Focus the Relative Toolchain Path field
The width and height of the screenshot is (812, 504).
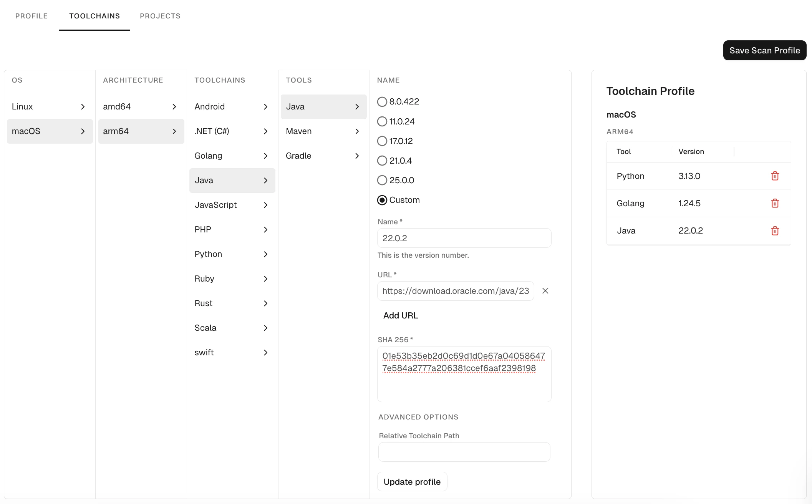point(464,452)
